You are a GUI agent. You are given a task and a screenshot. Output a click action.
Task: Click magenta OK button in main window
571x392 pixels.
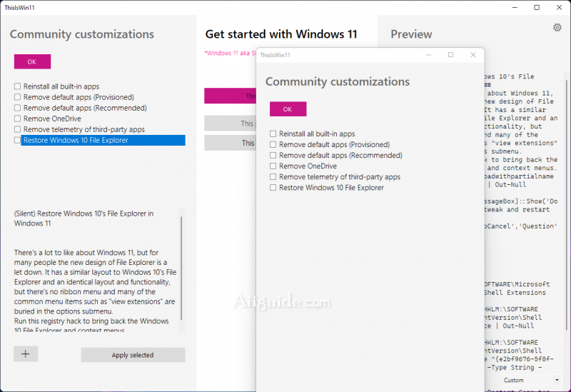click(x=32, y=61)
